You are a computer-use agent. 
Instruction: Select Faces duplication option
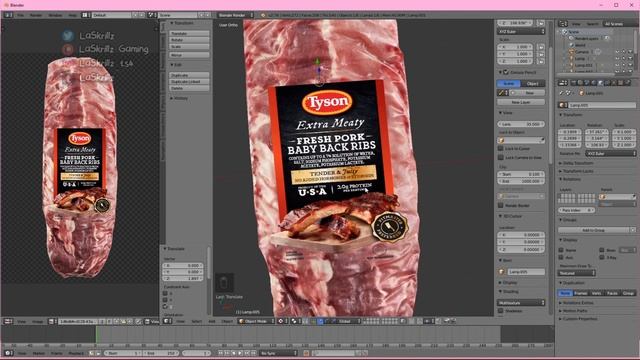[612, 293]
